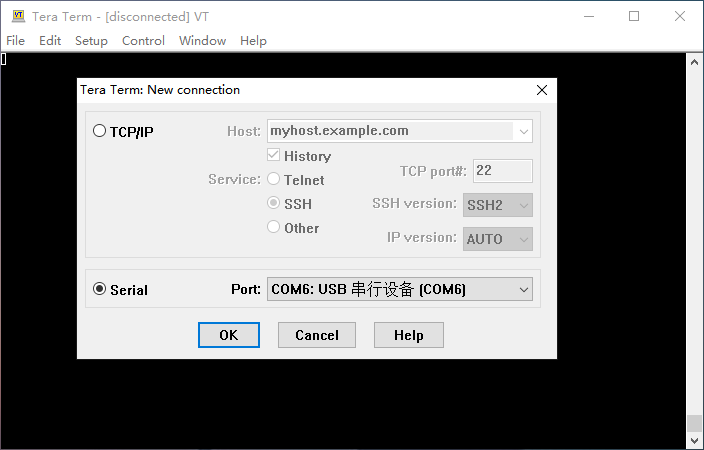
Task: Open the Host dropdown list
Action: [523, 131]
